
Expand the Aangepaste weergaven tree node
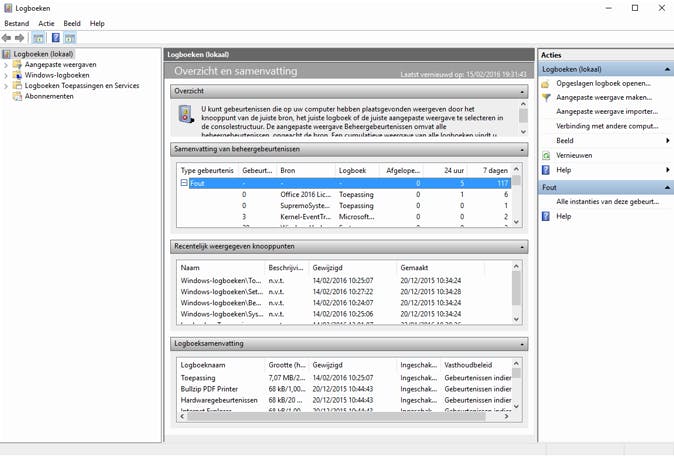(6, 65)
